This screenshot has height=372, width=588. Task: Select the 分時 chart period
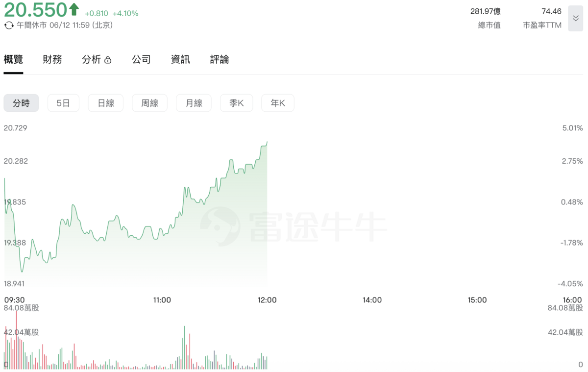click(x=21, y=103)
